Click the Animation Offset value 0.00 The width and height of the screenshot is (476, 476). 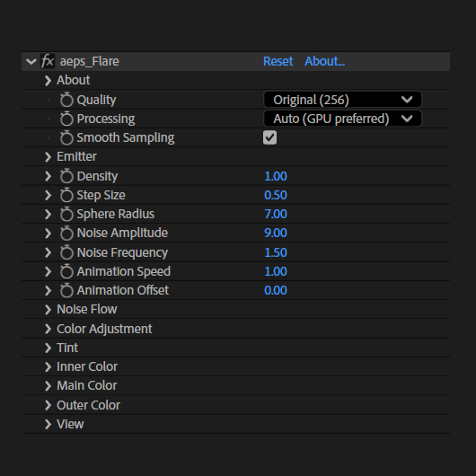[x=276, y=290]
